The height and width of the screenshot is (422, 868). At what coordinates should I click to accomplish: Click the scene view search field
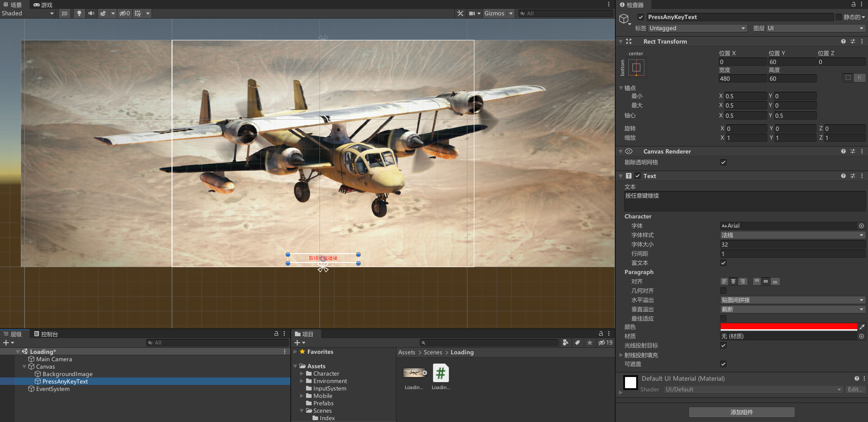(566, 13)
